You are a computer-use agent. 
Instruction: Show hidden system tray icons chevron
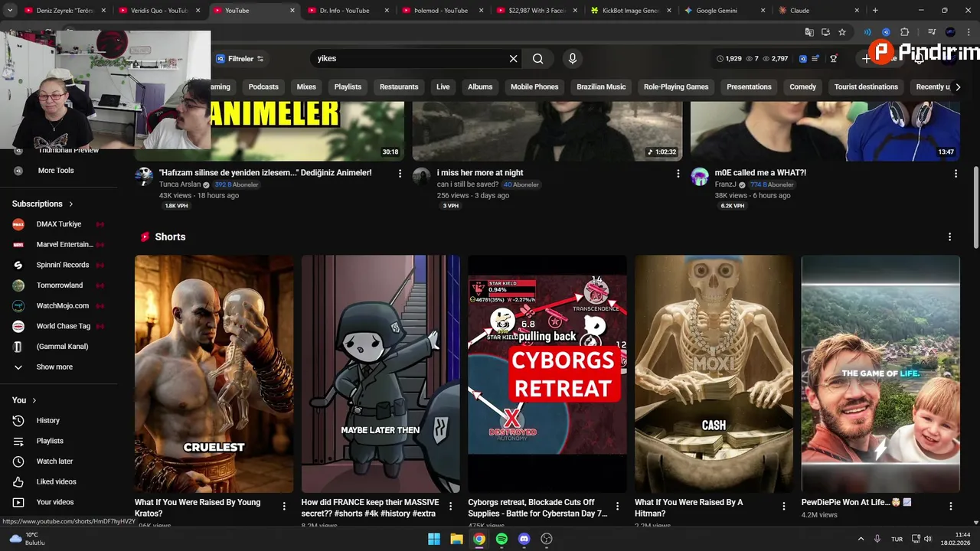pyautogui.click(x=861, y=539)
